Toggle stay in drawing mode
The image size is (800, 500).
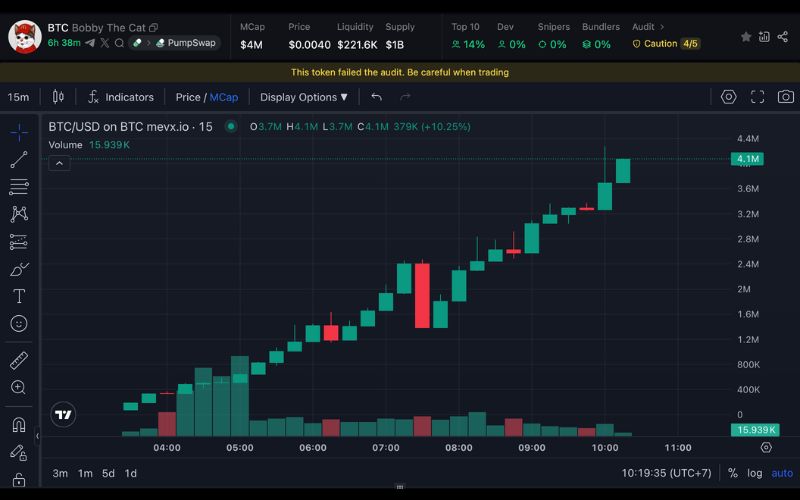point(19,452)
